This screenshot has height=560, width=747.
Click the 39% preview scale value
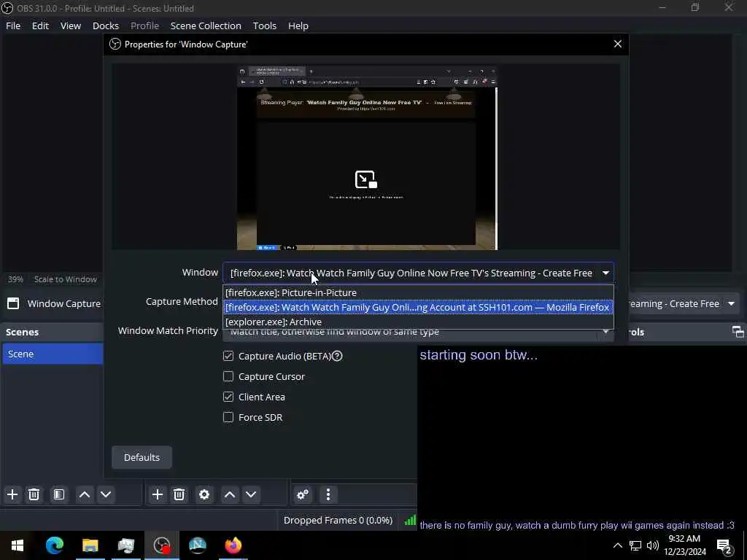[x=15, y=279]
